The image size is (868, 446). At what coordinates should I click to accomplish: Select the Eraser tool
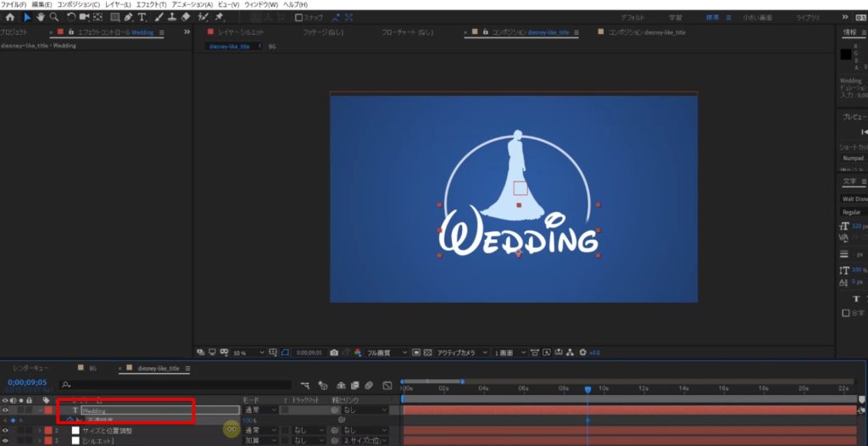tap(186, 17)
